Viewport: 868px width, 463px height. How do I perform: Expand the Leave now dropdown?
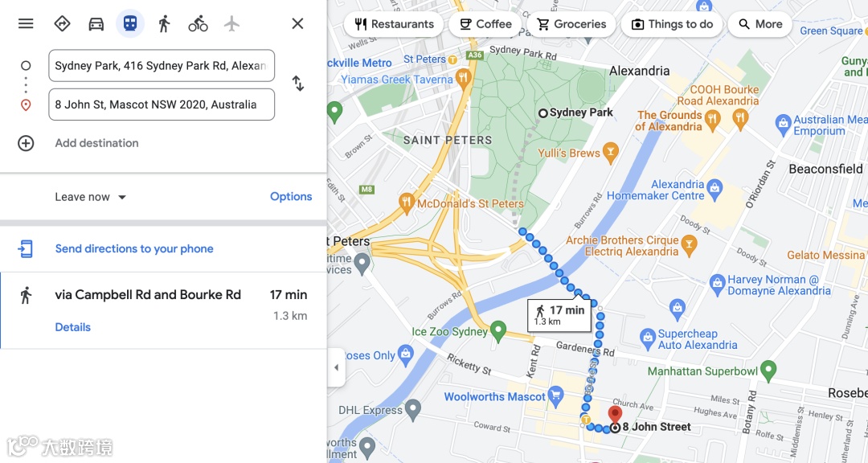(x=91, y=197)
